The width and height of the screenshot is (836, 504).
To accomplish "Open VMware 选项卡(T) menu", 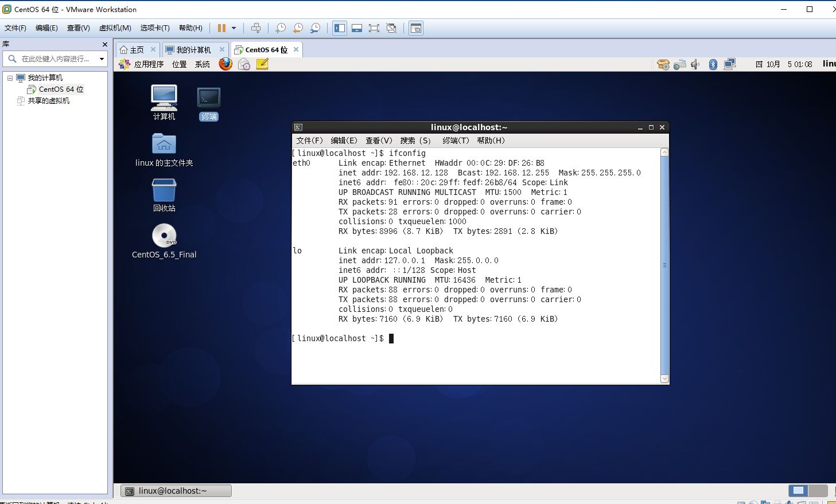I will 155,28.
